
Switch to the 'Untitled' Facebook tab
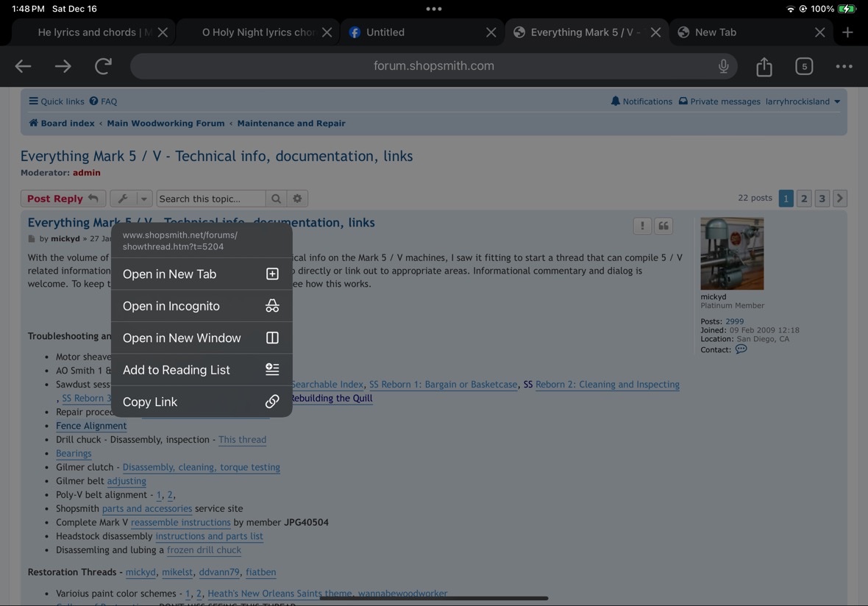(422, 32)
